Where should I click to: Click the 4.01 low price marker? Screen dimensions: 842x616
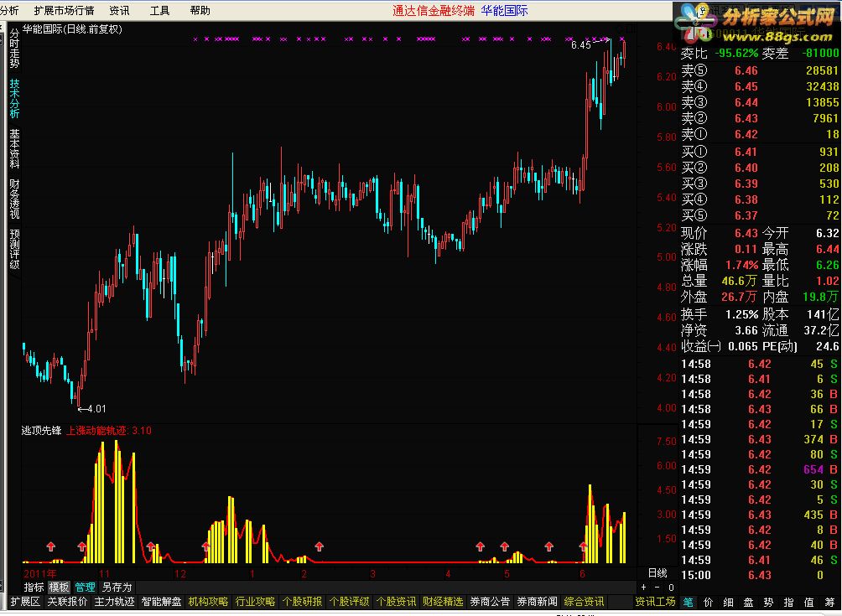[96, 409]
